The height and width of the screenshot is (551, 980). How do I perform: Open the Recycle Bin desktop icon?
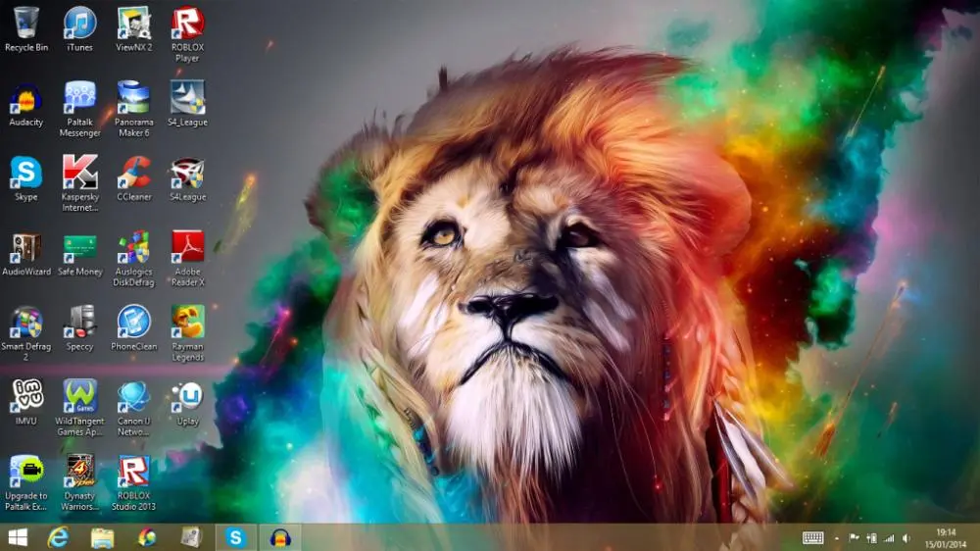26,29
